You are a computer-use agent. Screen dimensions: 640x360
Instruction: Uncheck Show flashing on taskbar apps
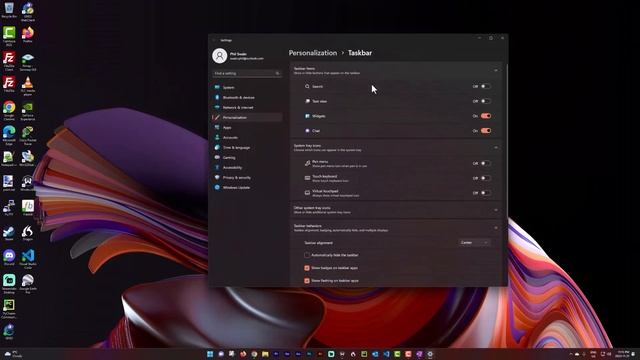[307, 281]
